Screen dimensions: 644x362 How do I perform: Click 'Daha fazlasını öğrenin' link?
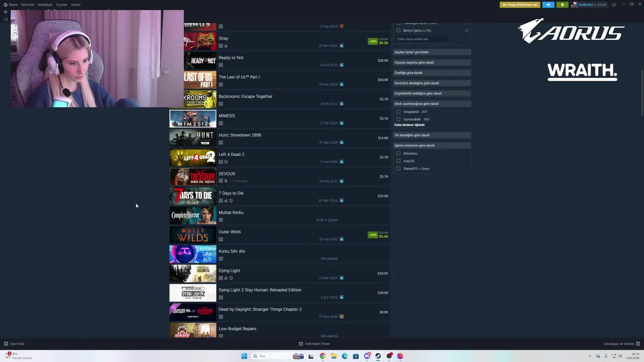click(410, 125)
